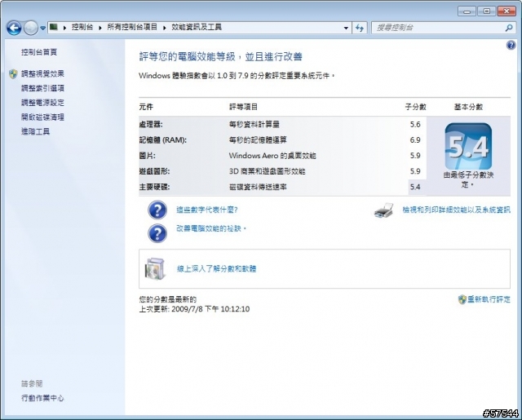The height and width of the screenshot is (420, 522).
Task: Click the 元件 column header
Action: (x=146, y=107)
